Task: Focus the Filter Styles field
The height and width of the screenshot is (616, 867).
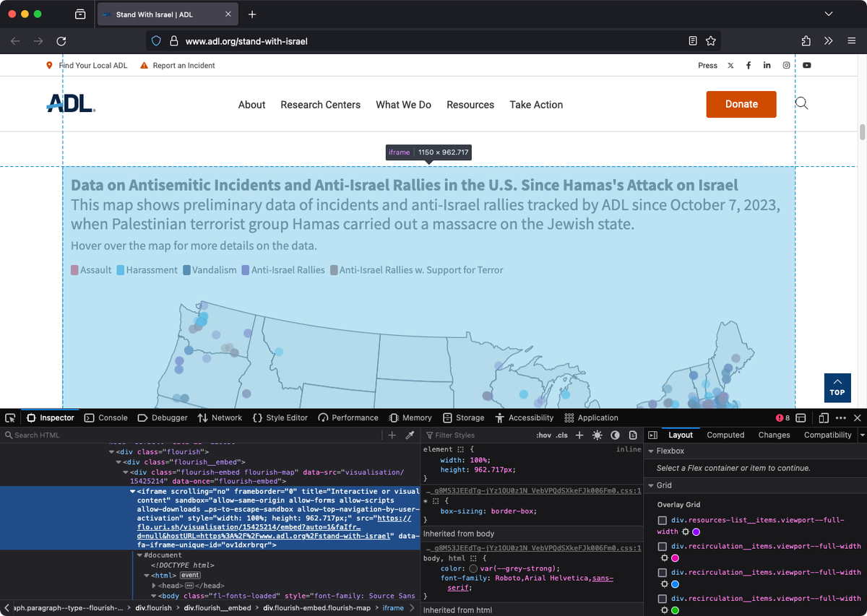Action: click(x=477, y=435)
